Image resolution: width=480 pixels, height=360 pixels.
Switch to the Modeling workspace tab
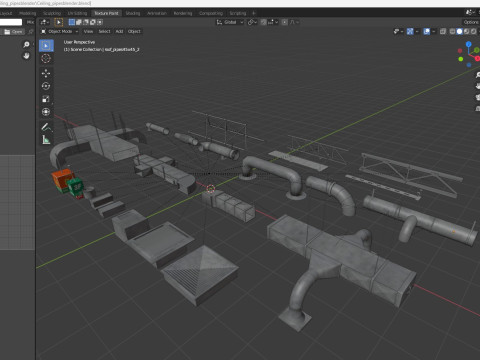point(27,13)
